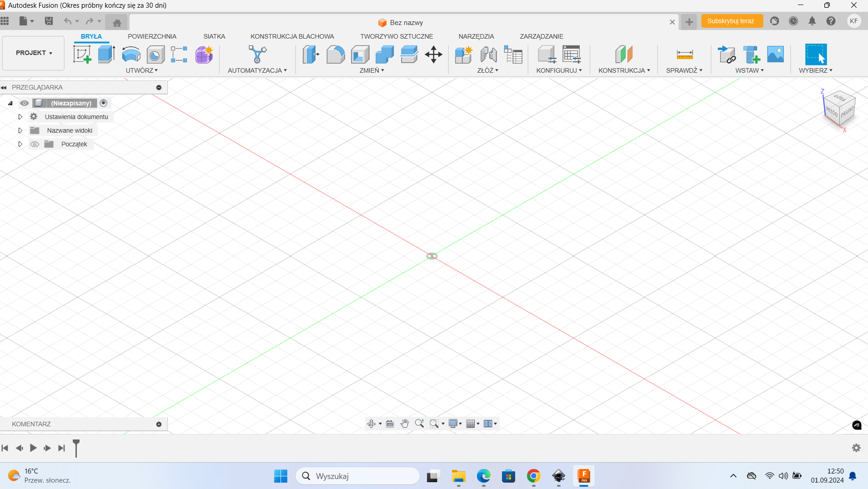Switch to the KONSTRUKCJA BLACHOWA tab
The width and height of the screenshot is (868, 489).
[x=292, y=36]
